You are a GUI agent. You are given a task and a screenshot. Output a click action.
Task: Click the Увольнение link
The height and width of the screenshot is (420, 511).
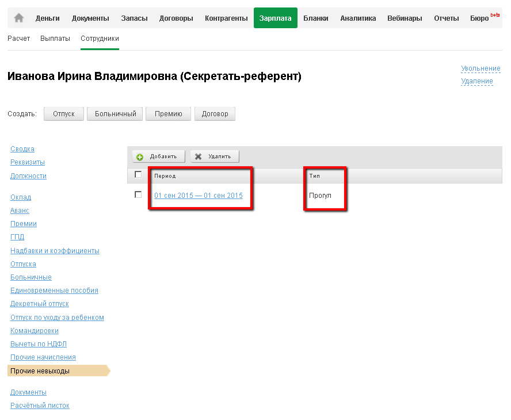pos(481,68)
